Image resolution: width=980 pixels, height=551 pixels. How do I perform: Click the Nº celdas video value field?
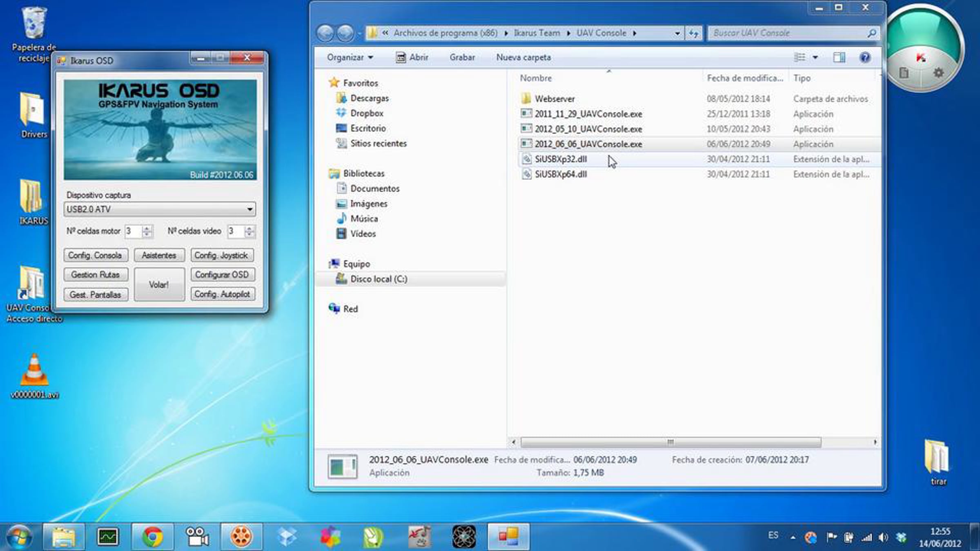pos(236,231)
